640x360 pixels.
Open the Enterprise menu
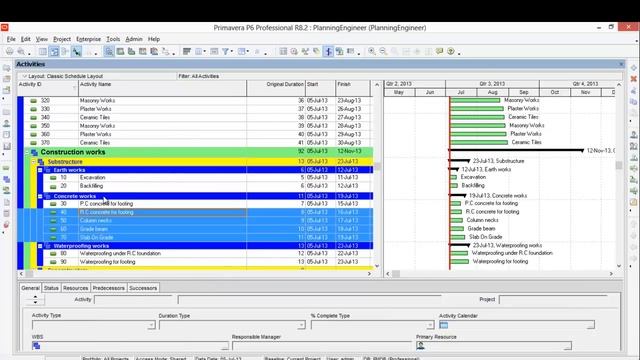click(x=89, y=39)
